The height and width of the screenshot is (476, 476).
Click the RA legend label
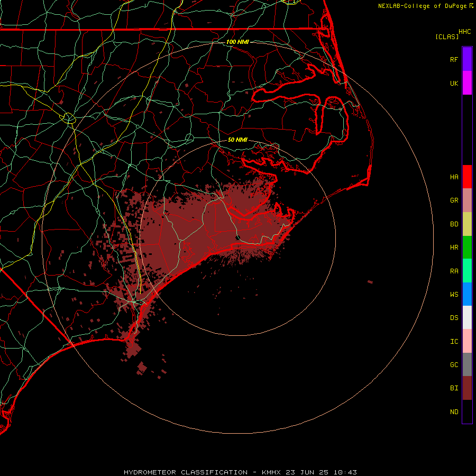coord(454,271)
